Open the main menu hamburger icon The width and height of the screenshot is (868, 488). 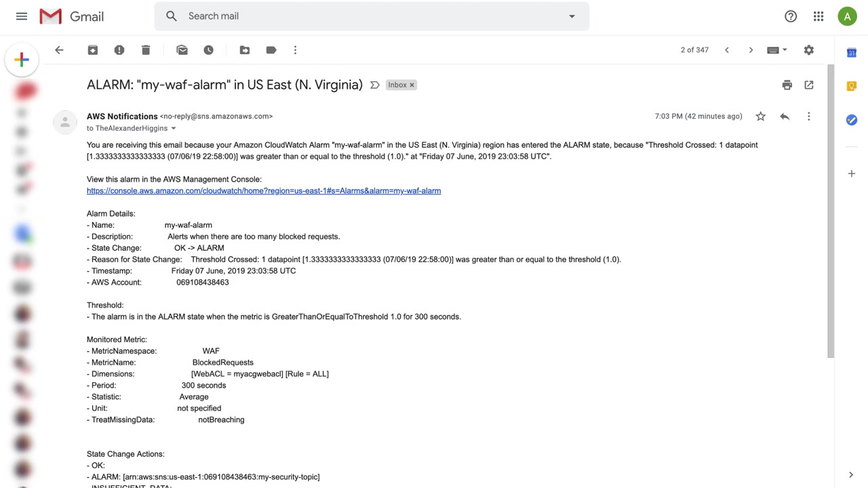(x=22, y=16)
